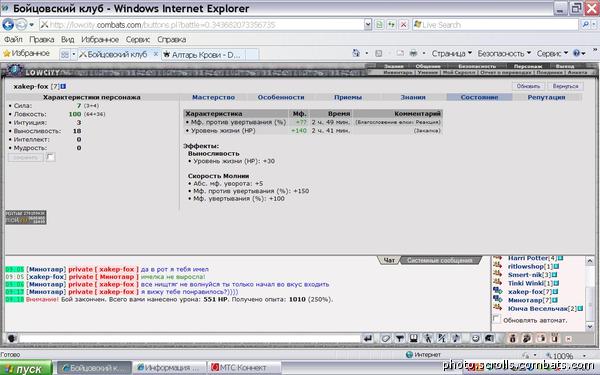Image resolution: width=600 pixels, height=375 pixels.
Task: Click the IE back navigation arrow
Action: tap(8, 25)
